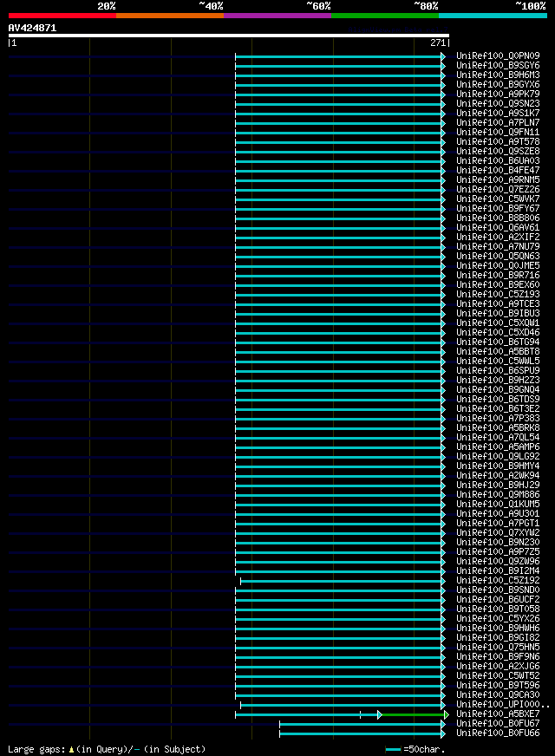Select UniRef100_Q9FN11 label
Screen dimensions: 555x756
(498, 132)
